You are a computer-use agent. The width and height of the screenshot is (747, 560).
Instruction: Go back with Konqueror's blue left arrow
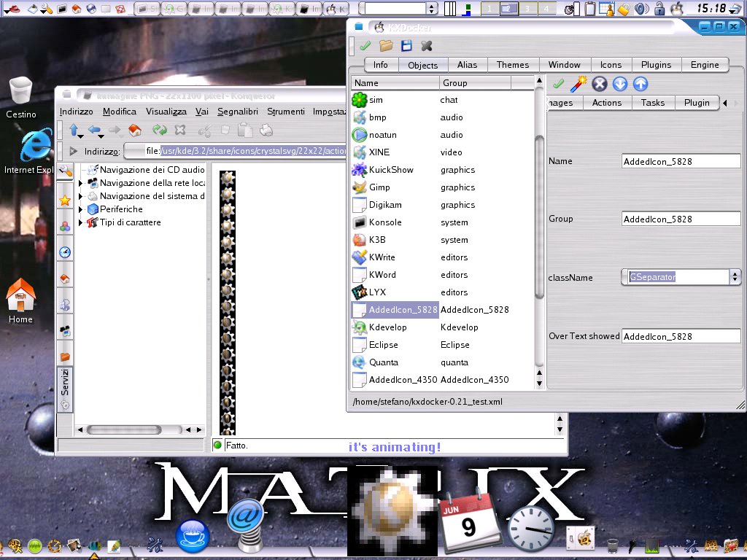[95, 130]
